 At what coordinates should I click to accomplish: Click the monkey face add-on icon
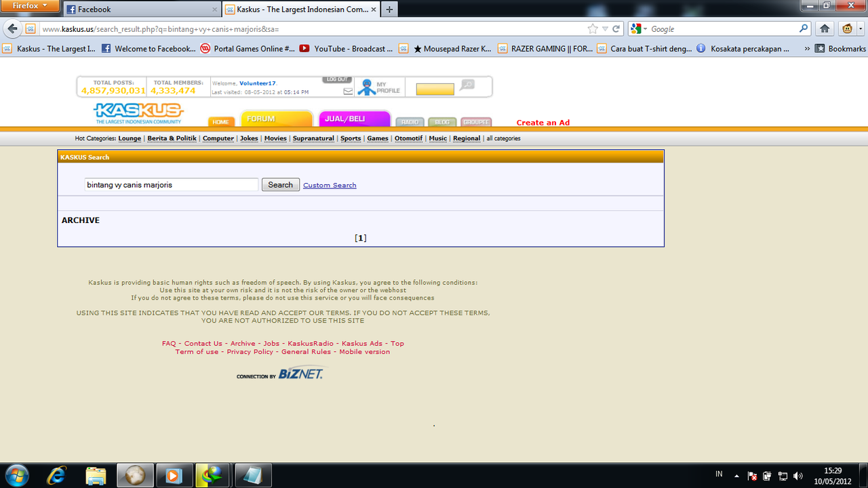(848, 28)
